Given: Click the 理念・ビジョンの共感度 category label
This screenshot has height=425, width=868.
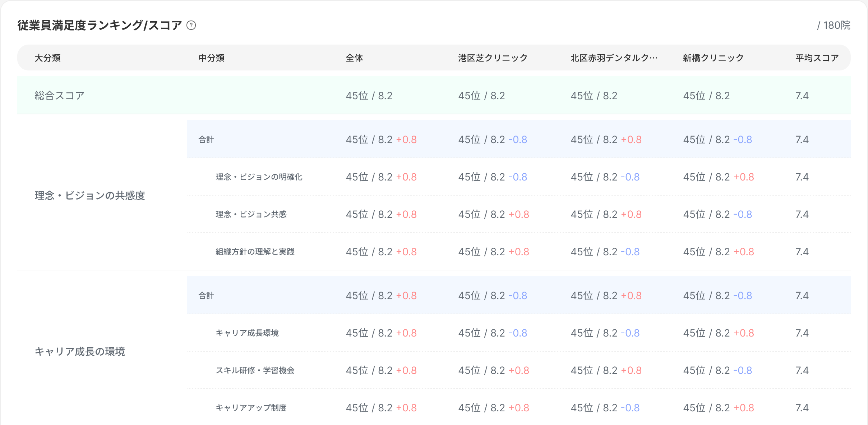Looking at the screenshot, I should tap(89, 196).
